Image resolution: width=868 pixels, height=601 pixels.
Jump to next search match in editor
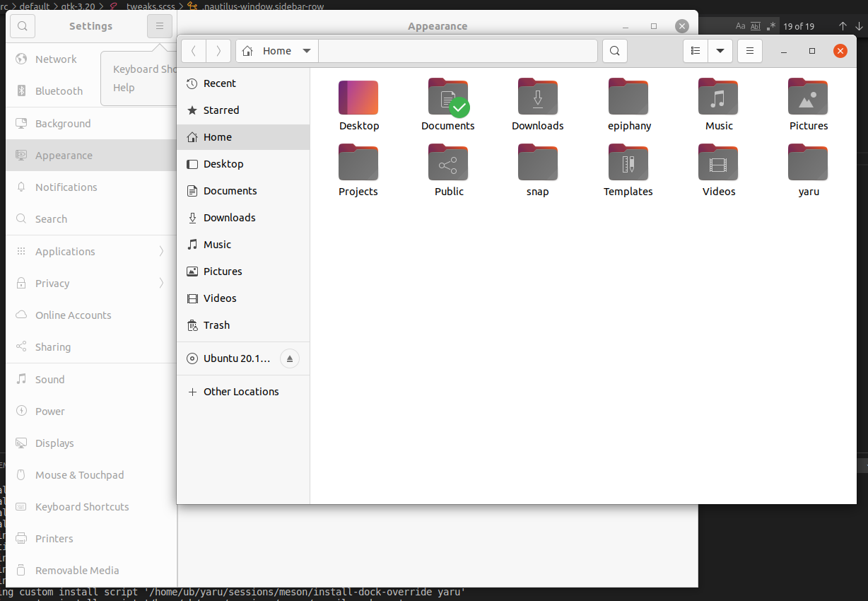858,26
